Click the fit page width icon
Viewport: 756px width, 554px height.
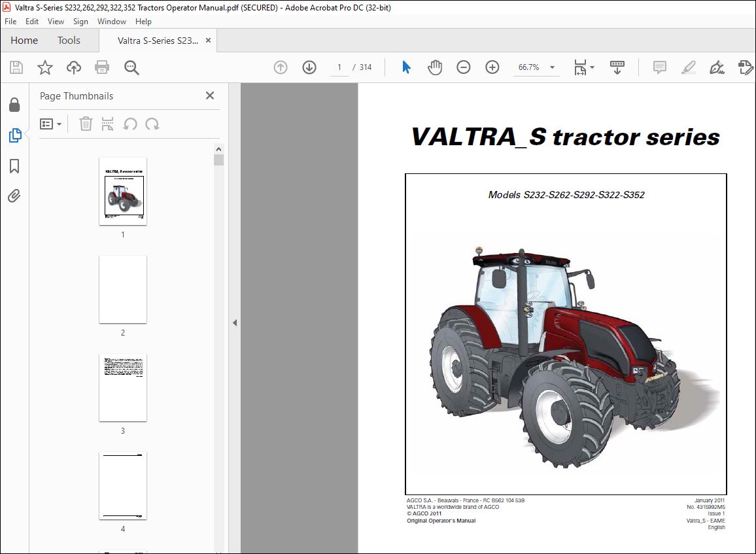click(580, 67)
